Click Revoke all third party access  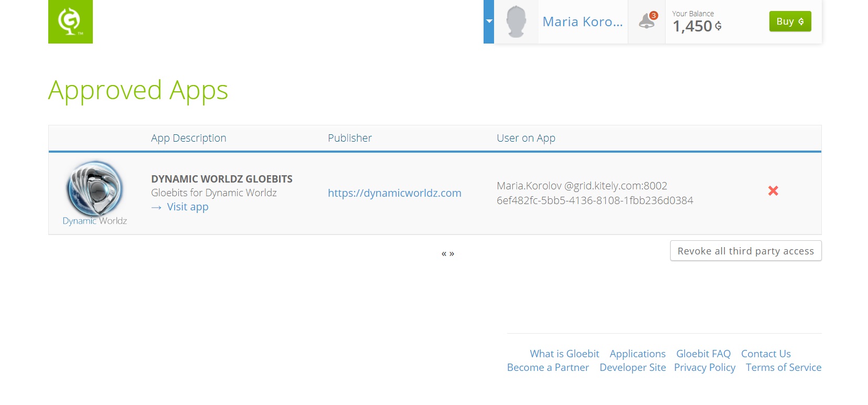[x=746, y=251]
